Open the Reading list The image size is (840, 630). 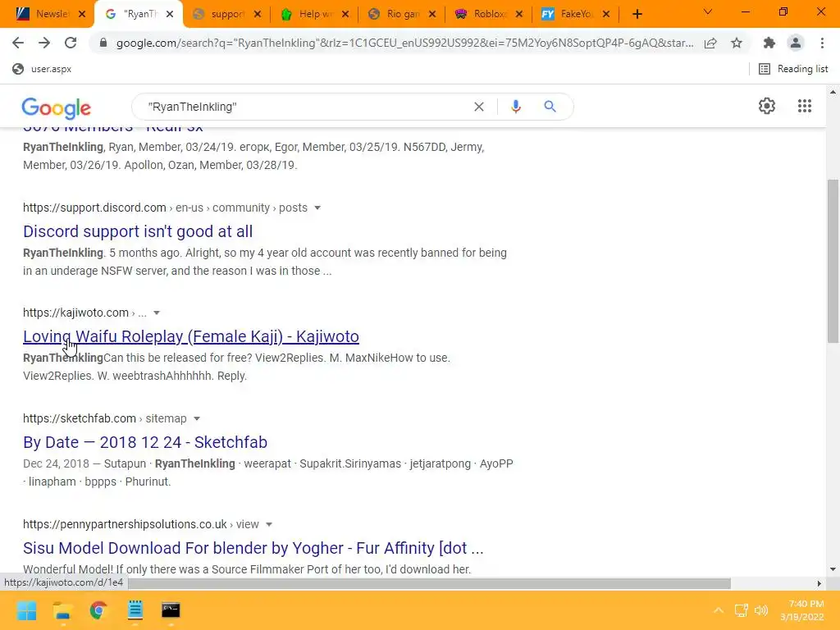(793, 69)
